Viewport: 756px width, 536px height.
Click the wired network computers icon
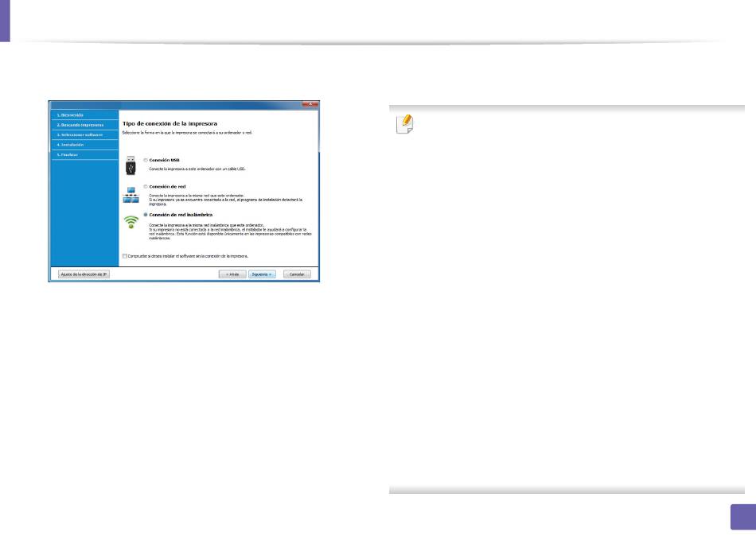(x=131, y=195)
